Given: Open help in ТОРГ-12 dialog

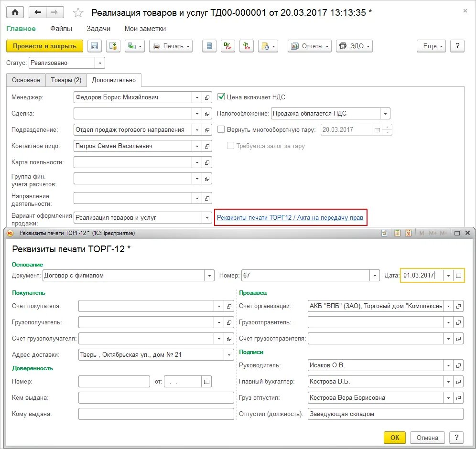Looking at the screenshot, I should tap(456, 438).
